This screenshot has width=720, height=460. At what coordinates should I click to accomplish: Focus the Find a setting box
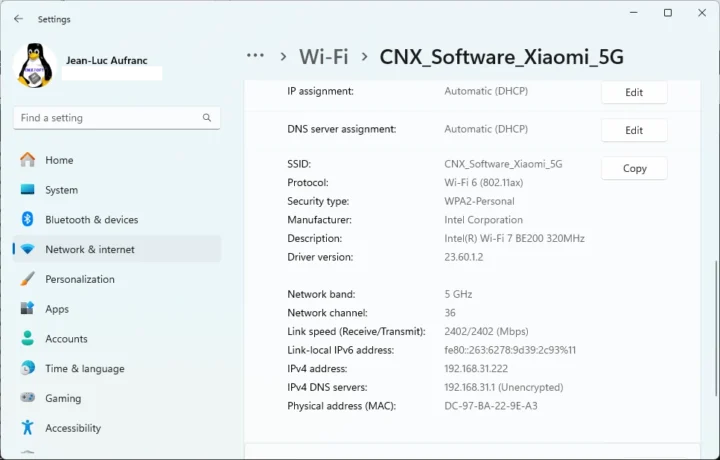[117, 118]
